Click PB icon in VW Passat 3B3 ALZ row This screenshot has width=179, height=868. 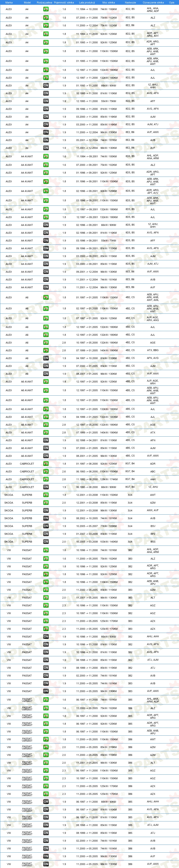pyautogui.click(x=46, y=559)
